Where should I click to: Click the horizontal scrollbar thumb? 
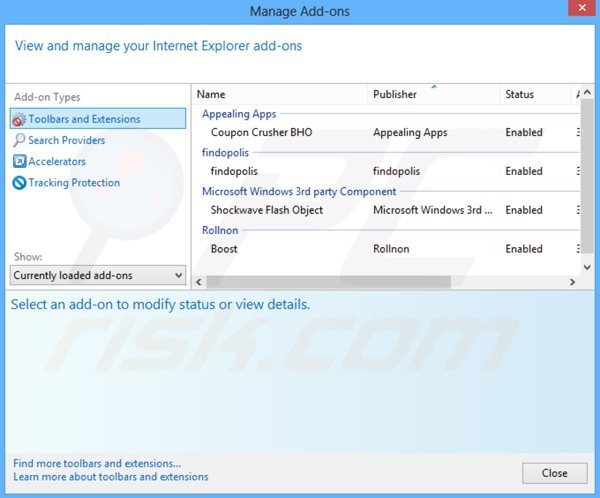point(328,282)
